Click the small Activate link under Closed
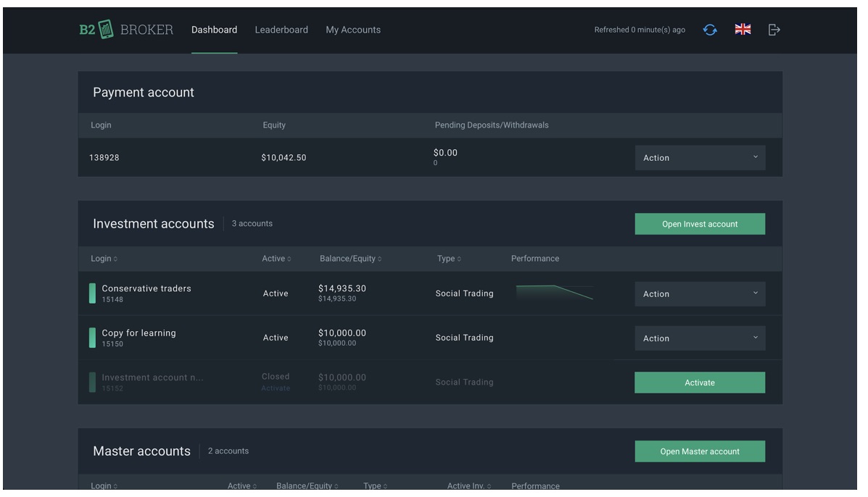 [x=276, y=388]
